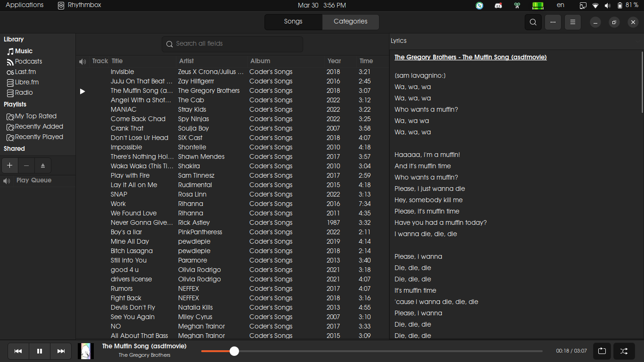Pause the current song
The height and width of the screenshot is (362, 644).
(40, 351)
